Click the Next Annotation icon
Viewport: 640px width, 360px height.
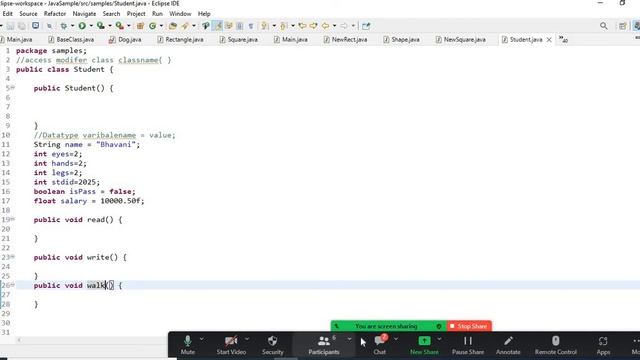[264, 26]
